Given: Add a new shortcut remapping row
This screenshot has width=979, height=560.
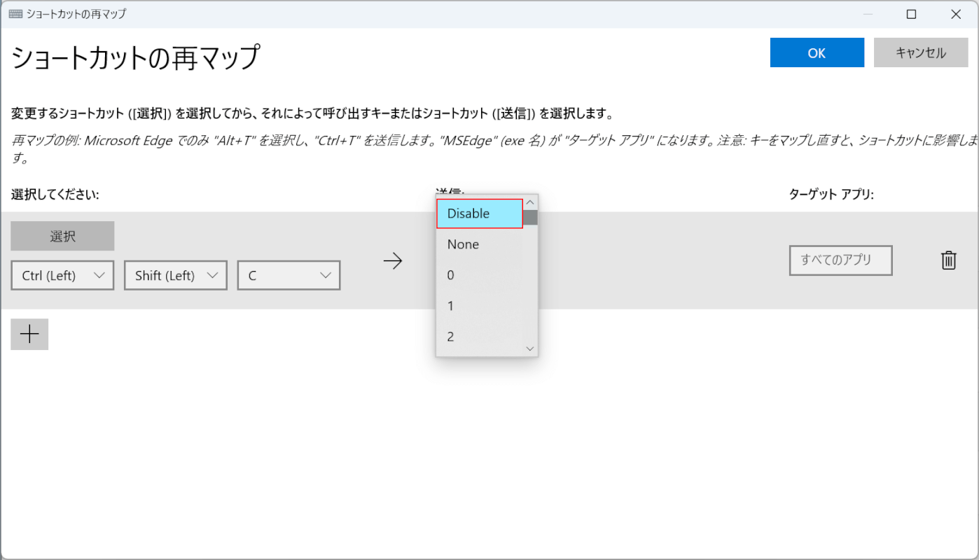Looking at the screenshot, I should tap(29, 335).
